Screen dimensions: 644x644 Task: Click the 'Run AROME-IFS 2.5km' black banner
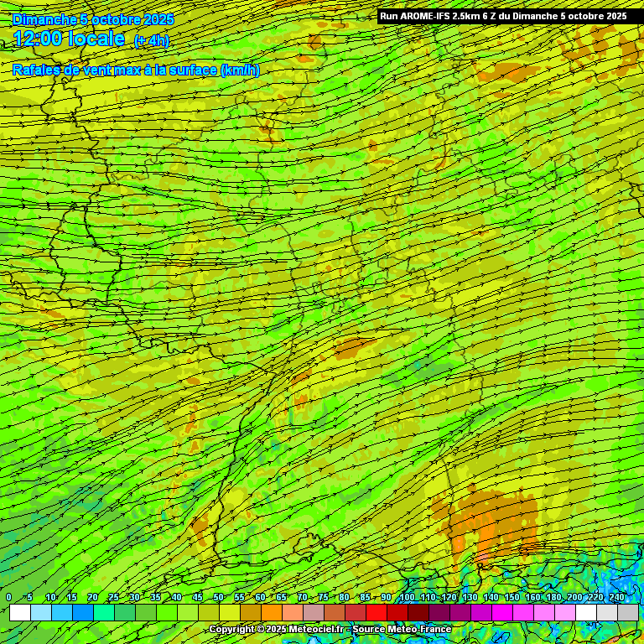click(503, 16)
